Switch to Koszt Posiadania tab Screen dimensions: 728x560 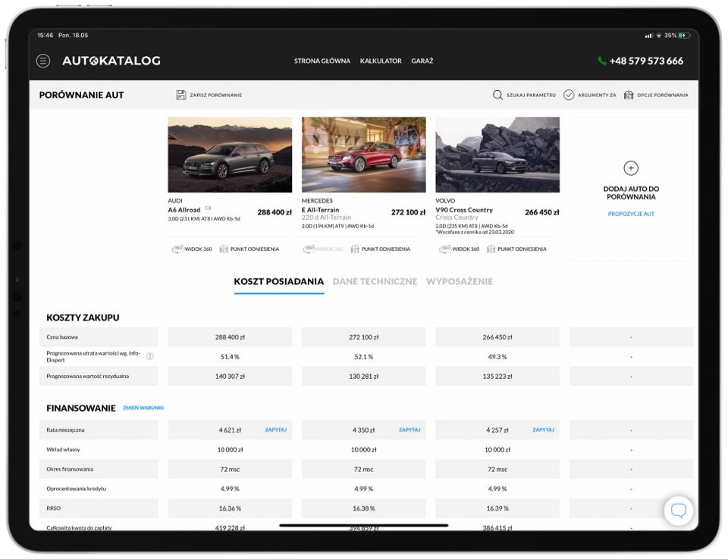278,282
